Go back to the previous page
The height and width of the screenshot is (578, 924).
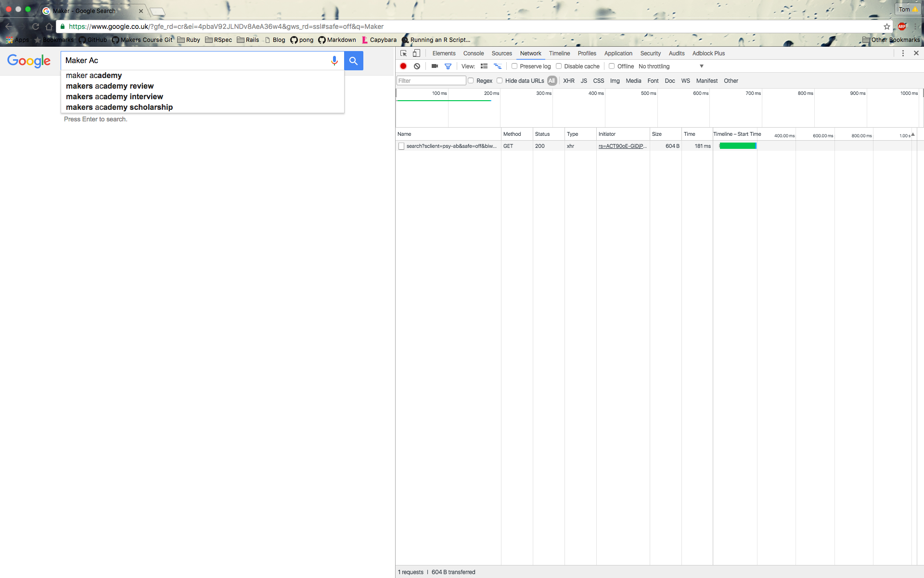[9, 26]
